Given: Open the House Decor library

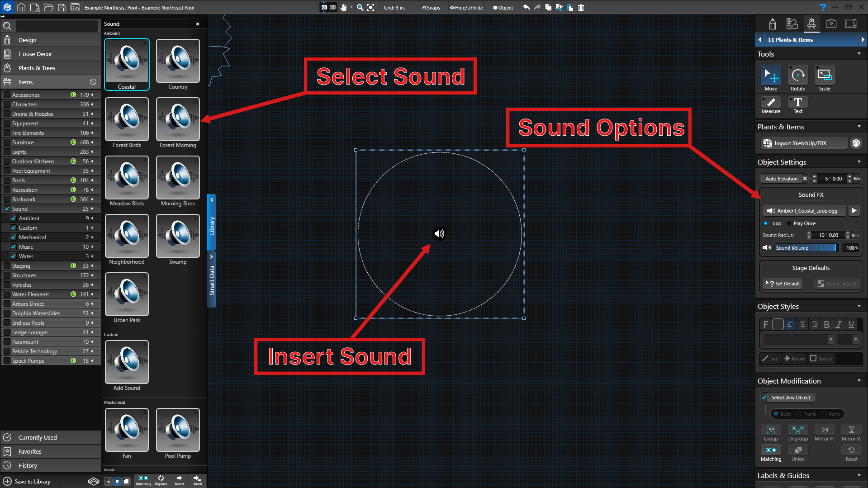Looking at the screenshot, I should (x=51, y=54).
